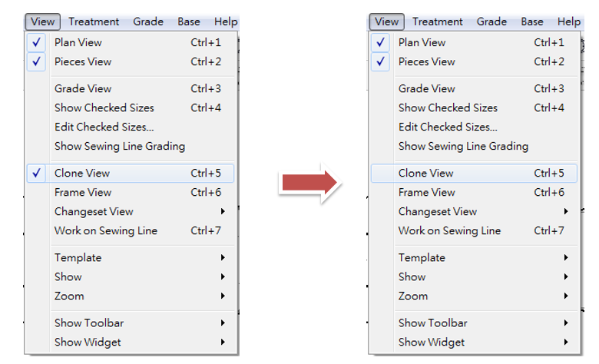Open the Zoom submenu in left menu
This screenshot has width=599, height=364.
[x=69, y=296]
